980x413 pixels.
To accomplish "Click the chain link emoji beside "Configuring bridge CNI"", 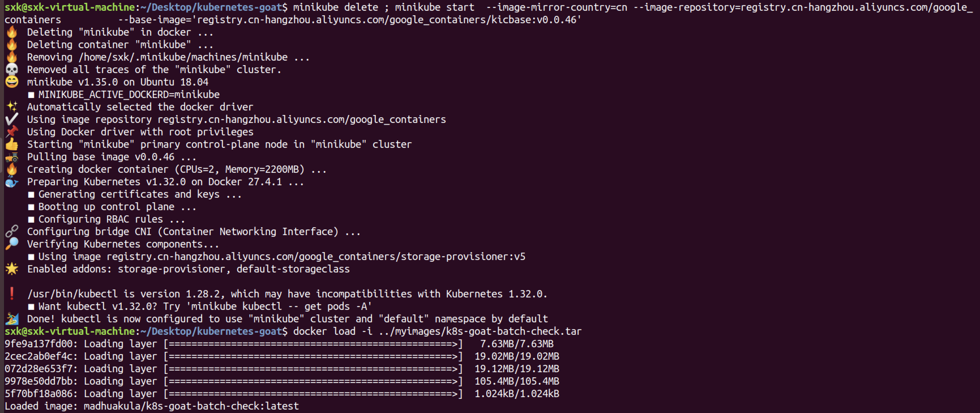I will [x=12, y=231].
